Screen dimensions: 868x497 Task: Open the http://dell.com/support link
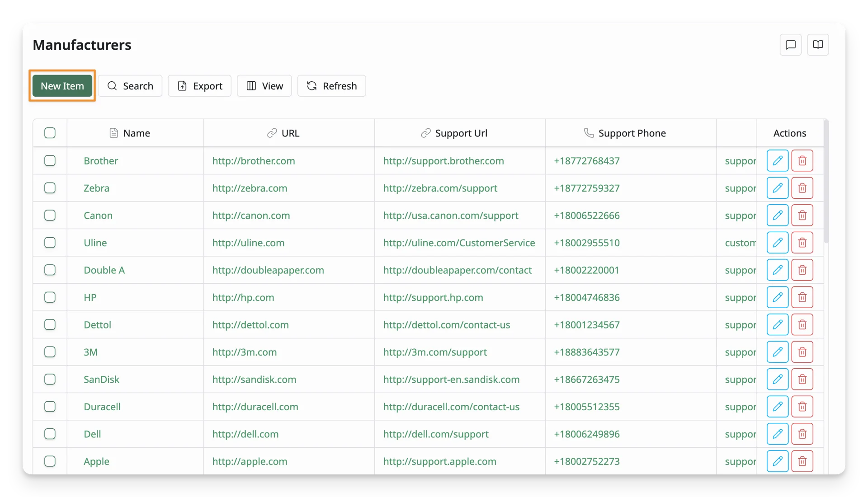pyautogui.click(x=436, y=434)
